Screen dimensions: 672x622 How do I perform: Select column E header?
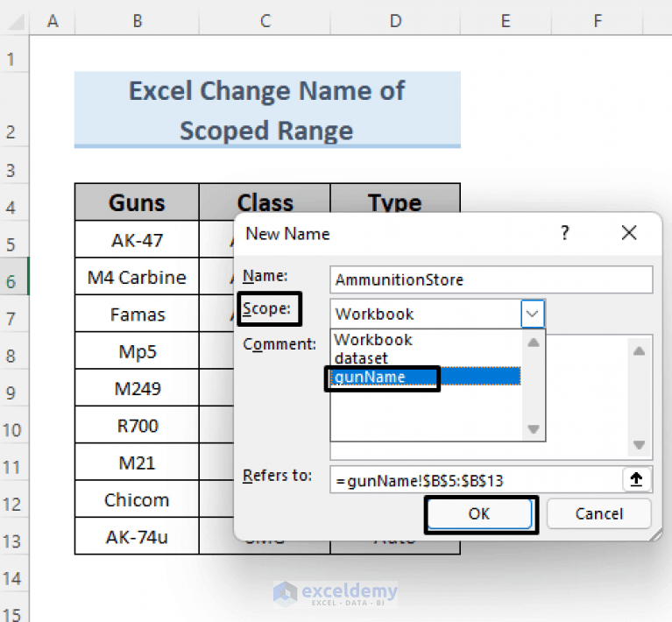coord(506,20)
